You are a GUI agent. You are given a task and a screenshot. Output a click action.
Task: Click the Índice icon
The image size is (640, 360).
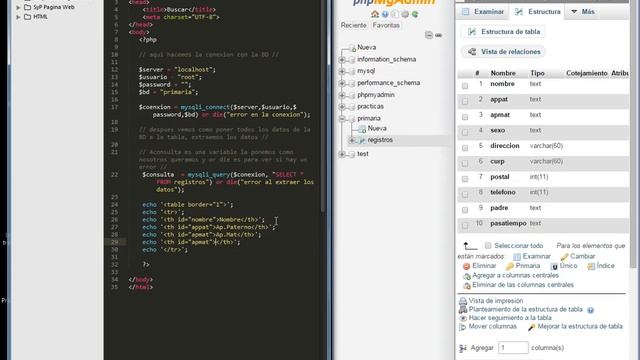pos(591,266)
